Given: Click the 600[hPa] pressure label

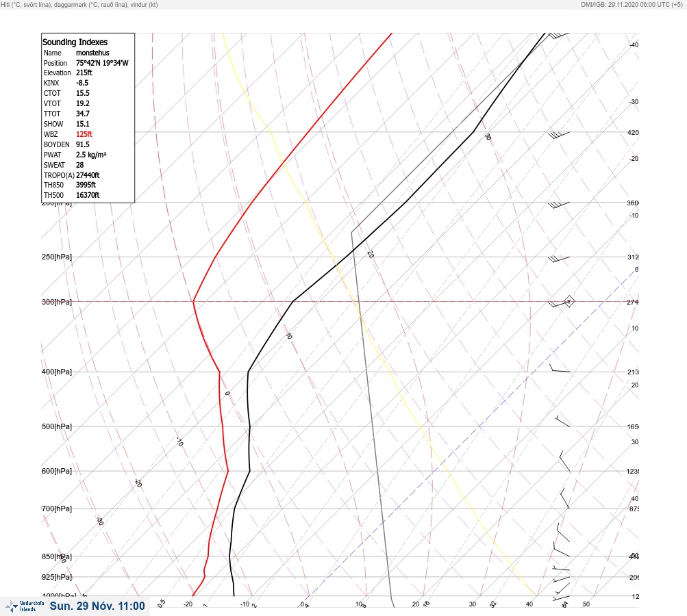Looking at the screenshot, I should click(57, 471).
